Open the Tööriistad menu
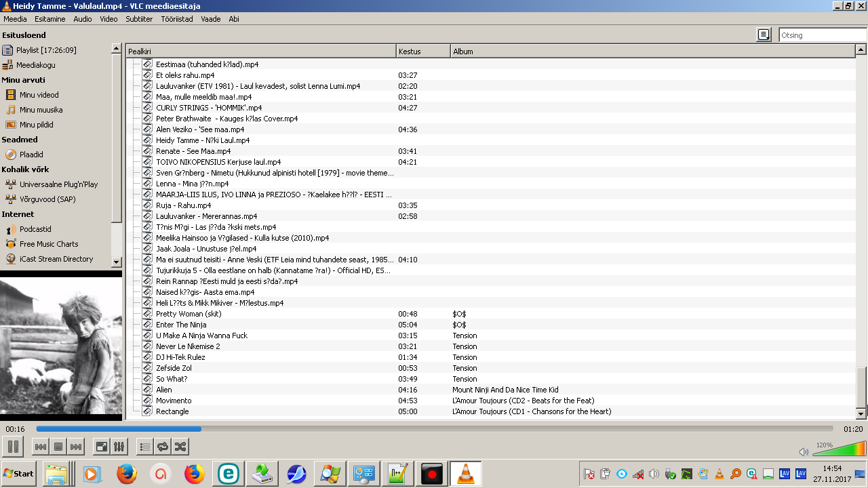This screenshot has height=488, width=868. pos(177,19)
